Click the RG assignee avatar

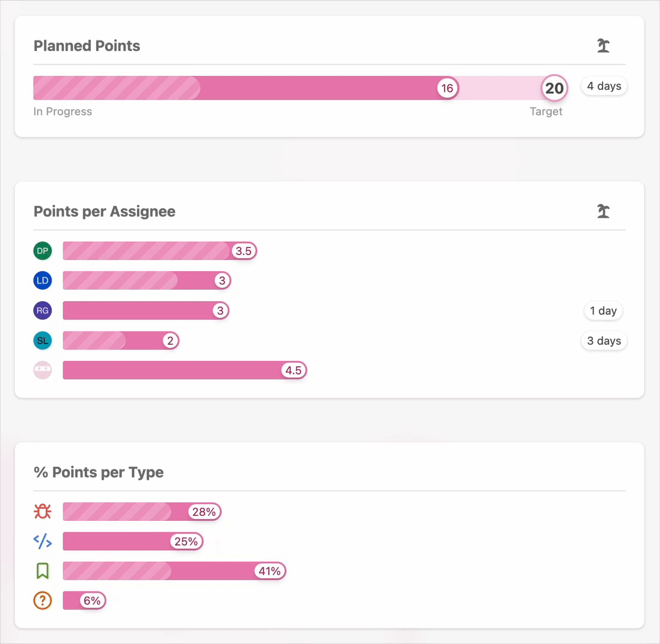42,311
